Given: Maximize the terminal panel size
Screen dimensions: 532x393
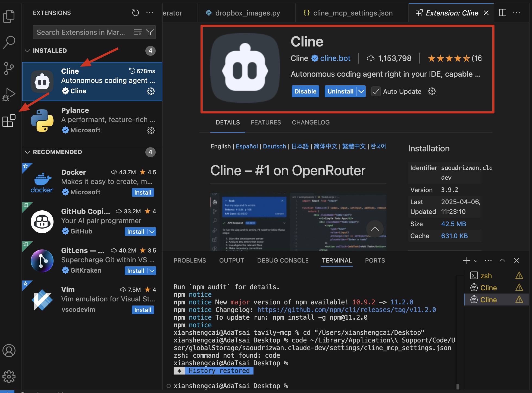Looking at the screenshot, I should (502, 260).
